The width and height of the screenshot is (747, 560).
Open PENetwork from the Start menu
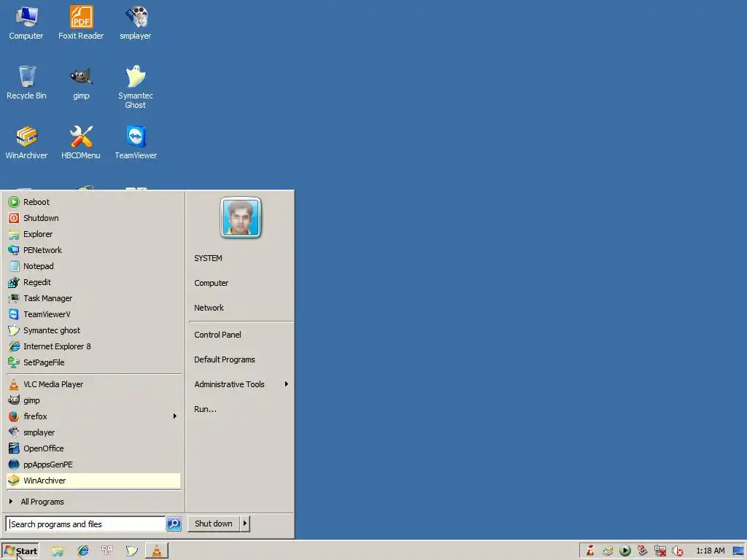[93, 250]
